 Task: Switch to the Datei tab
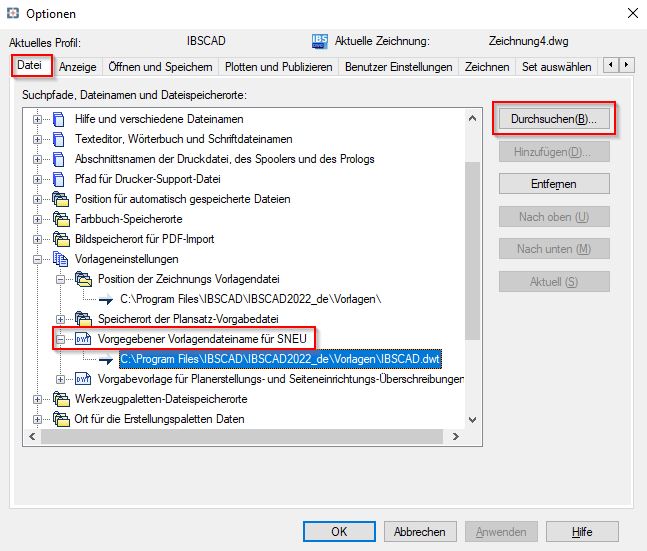[30, 65]
